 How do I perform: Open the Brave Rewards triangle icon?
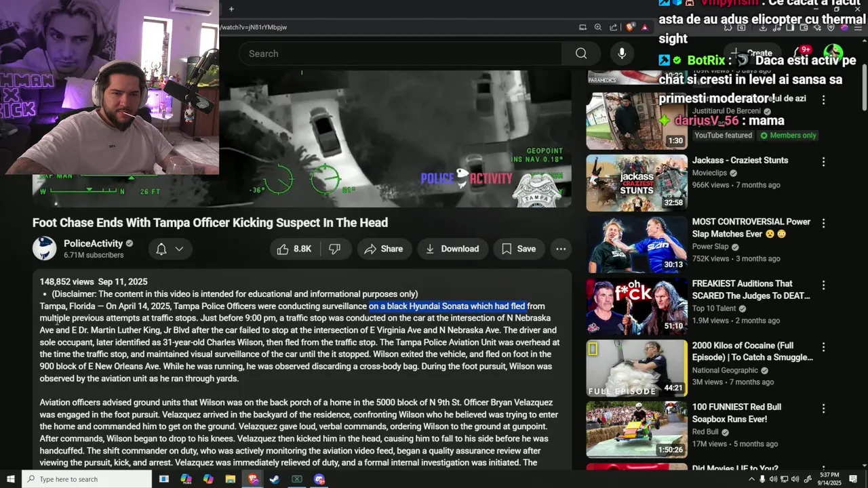pyautogui.click(x=645, y=27)
